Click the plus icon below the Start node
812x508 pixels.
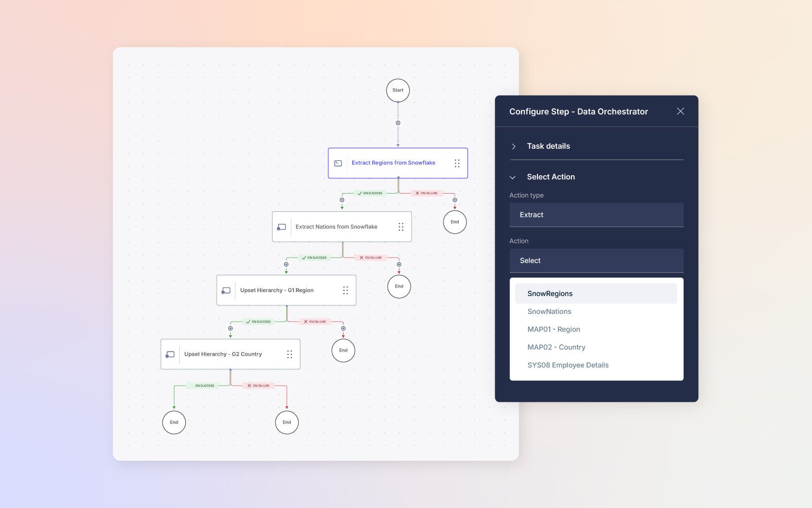click(398, 122)
